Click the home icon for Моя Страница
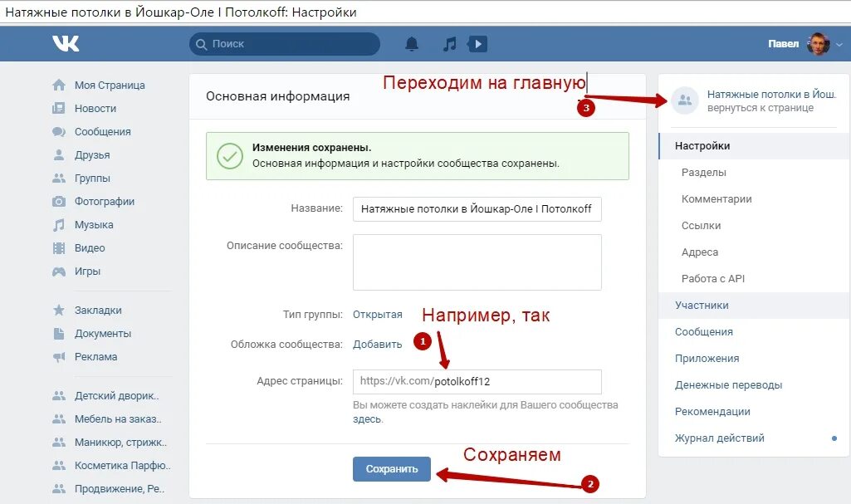851x504 pixels. tap(59, 86)
